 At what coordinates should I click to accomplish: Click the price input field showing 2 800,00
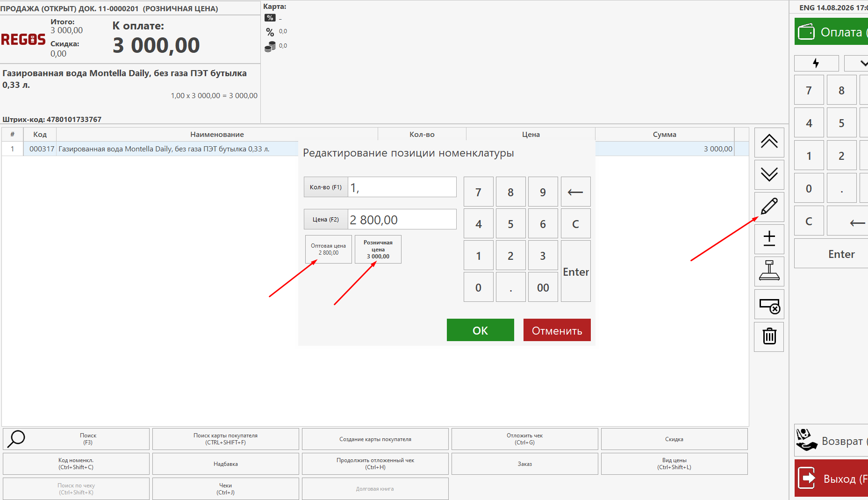(x=402, y=219)
